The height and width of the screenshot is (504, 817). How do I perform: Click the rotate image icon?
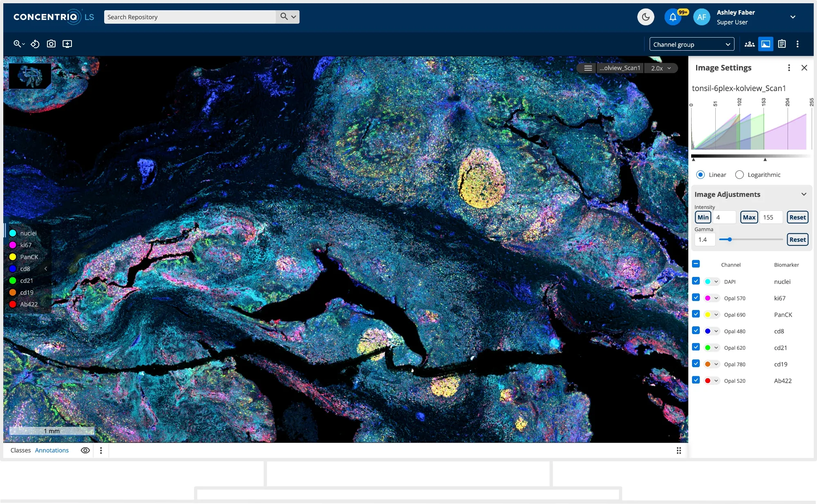[x=35, y=44]
